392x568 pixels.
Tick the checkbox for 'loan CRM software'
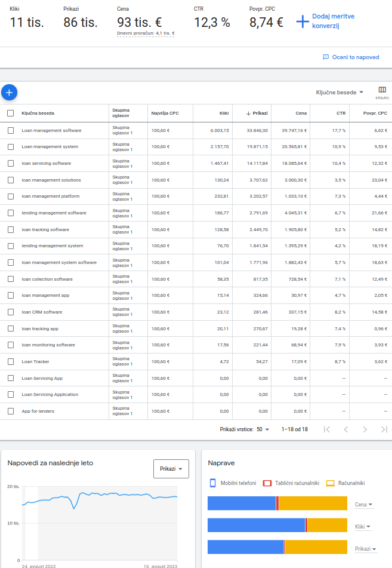click(11, 312)
